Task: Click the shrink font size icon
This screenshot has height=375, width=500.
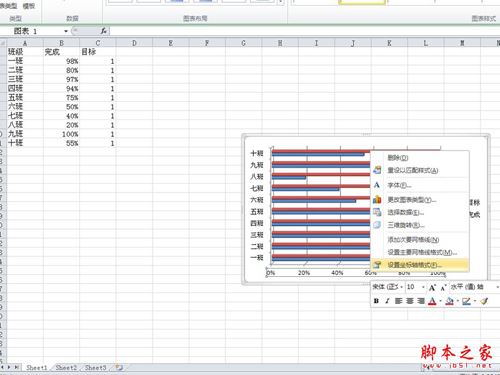Action: click(443, 288)
